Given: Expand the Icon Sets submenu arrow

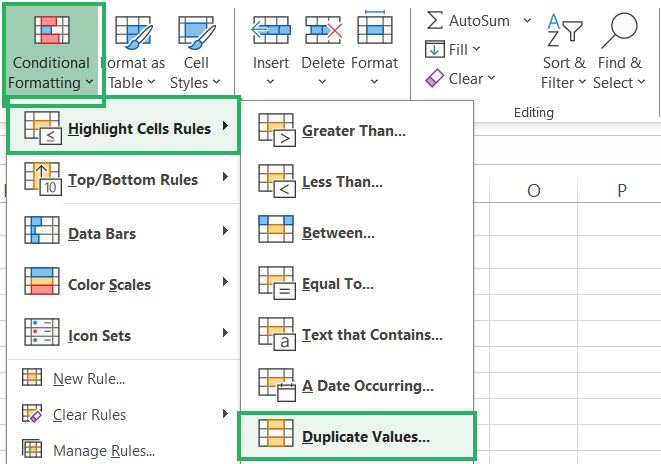Looking at the screenshot, I should point(226,333).
